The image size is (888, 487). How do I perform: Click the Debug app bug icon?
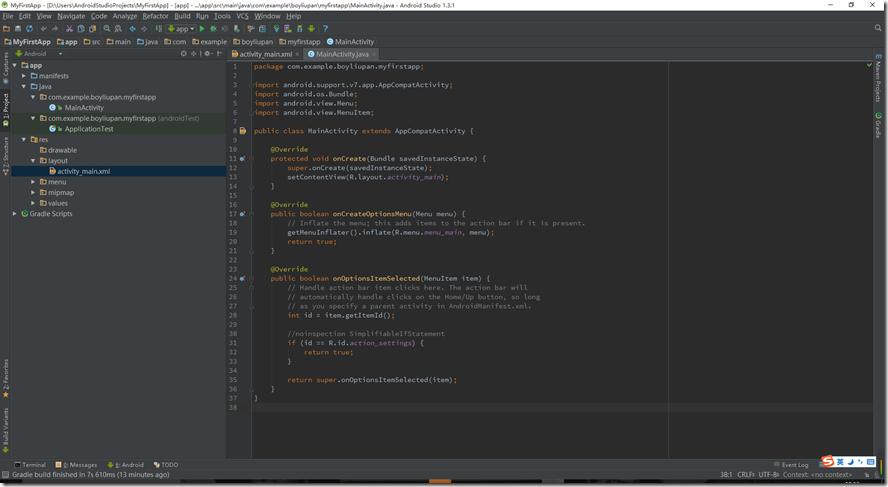213,29
